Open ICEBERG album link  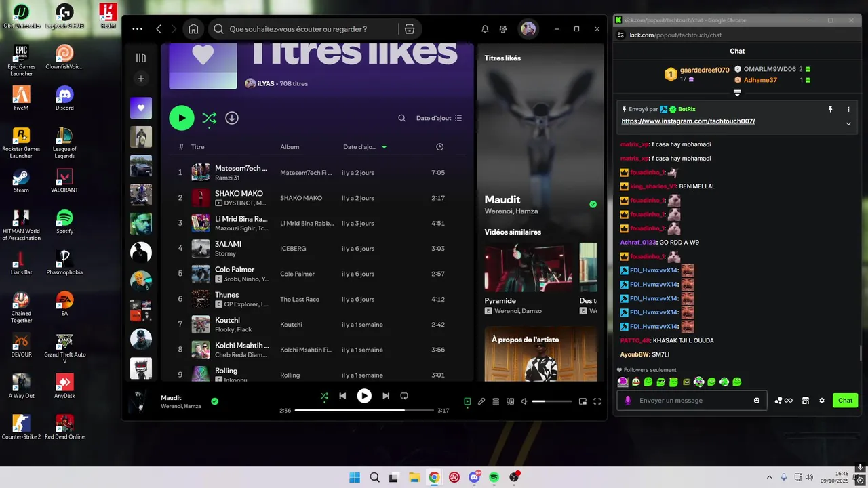[x=293, y=249]
